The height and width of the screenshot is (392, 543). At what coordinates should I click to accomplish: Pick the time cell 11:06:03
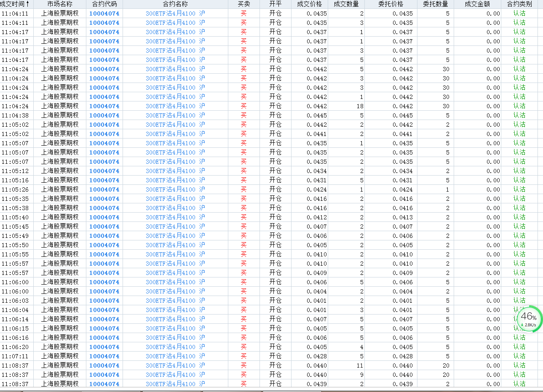click(15, 301)
